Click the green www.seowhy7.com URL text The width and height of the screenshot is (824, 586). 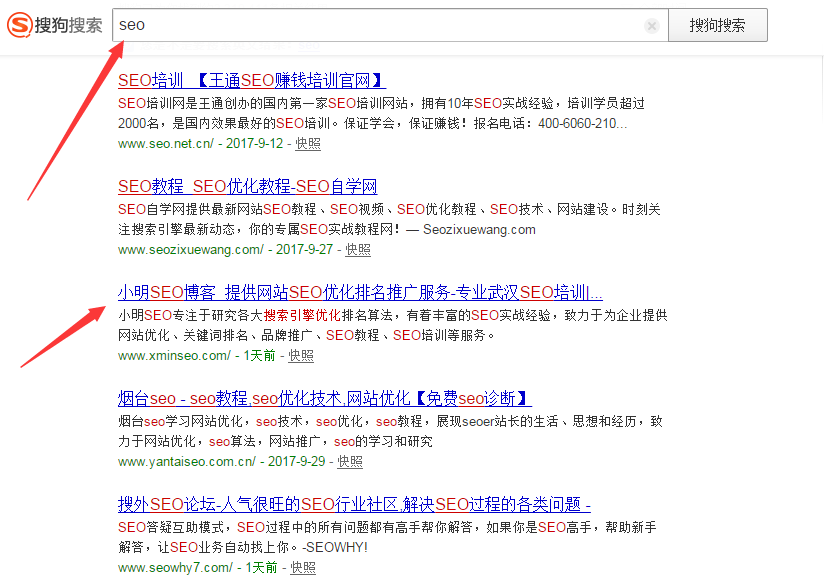pos(175,568)
